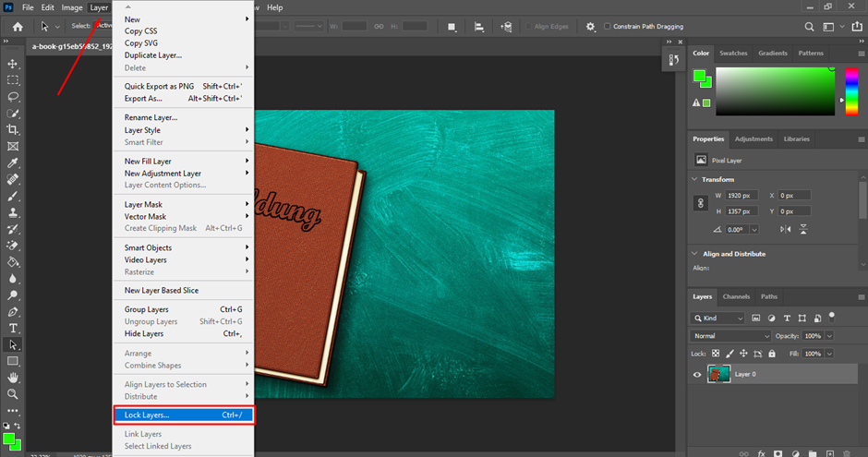Select the Rectangle shape tool

tap(13, 361)
